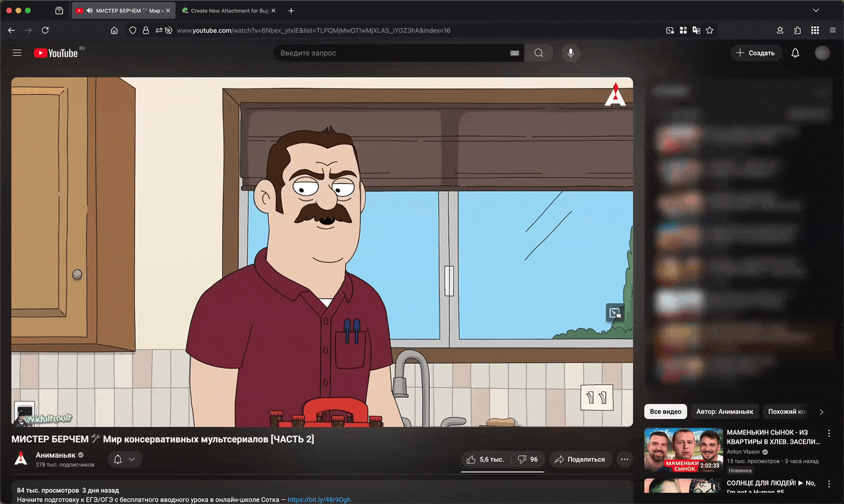Open YouTube notifications bell

[x=795, y=53]
